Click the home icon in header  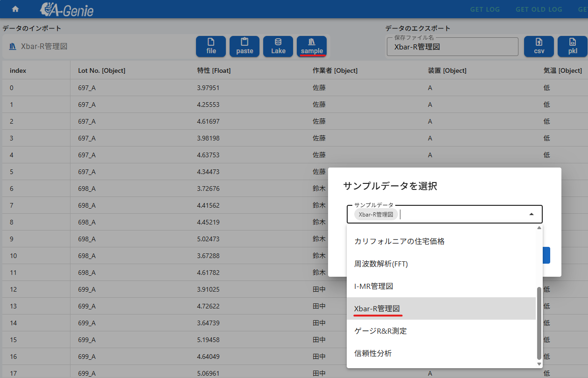point(15,9)
